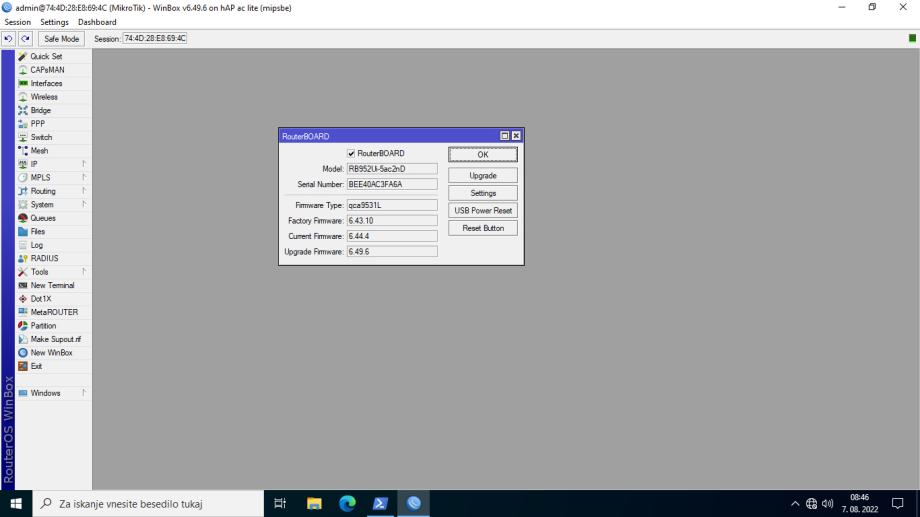
Task: Click the USB Power Reset button
Action: (x=482, y=211)
